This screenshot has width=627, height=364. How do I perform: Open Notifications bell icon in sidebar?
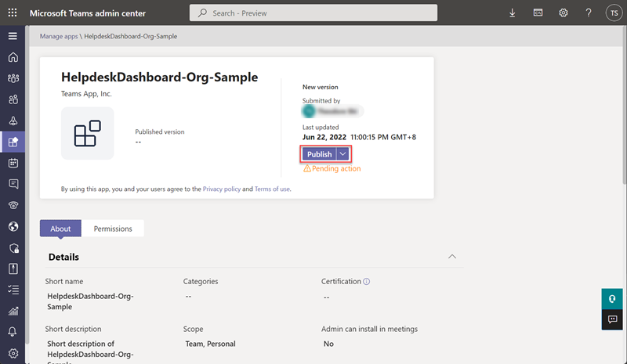coord(13,332)
